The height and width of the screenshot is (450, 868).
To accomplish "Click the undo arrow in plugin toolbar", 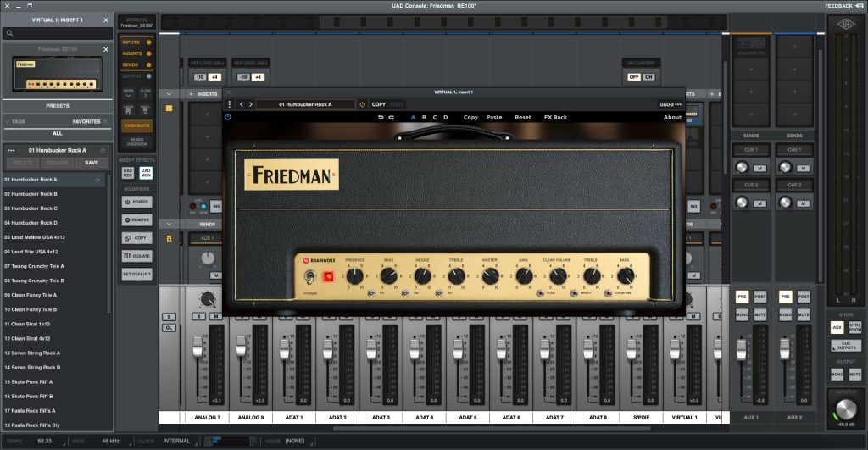I will click(381, 117).
